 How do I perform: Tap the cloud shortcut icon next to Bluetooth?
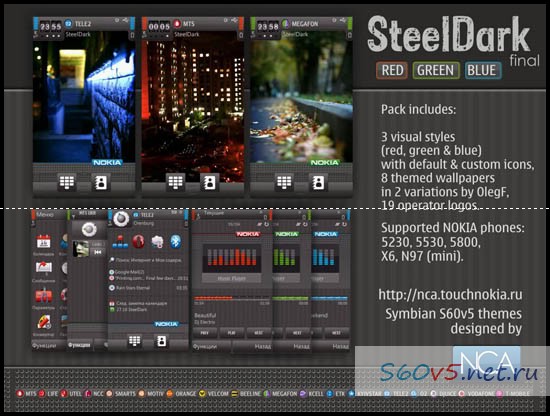tap(157, 242)
